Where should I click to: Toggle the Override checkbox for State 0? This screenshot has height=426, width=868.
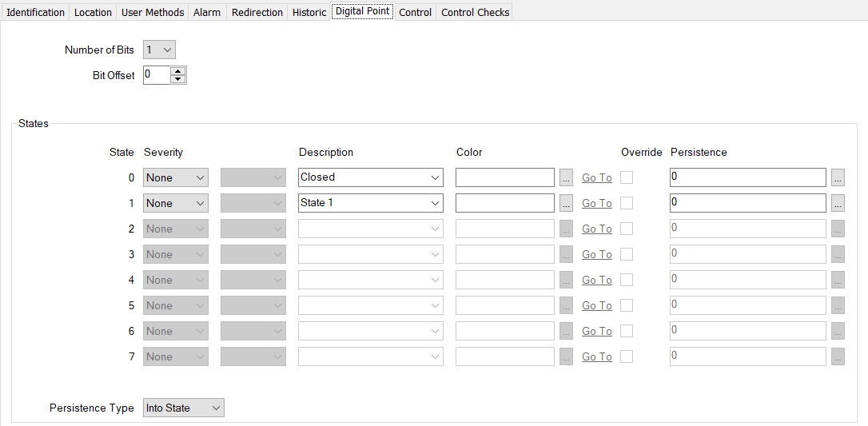[627, 177]
